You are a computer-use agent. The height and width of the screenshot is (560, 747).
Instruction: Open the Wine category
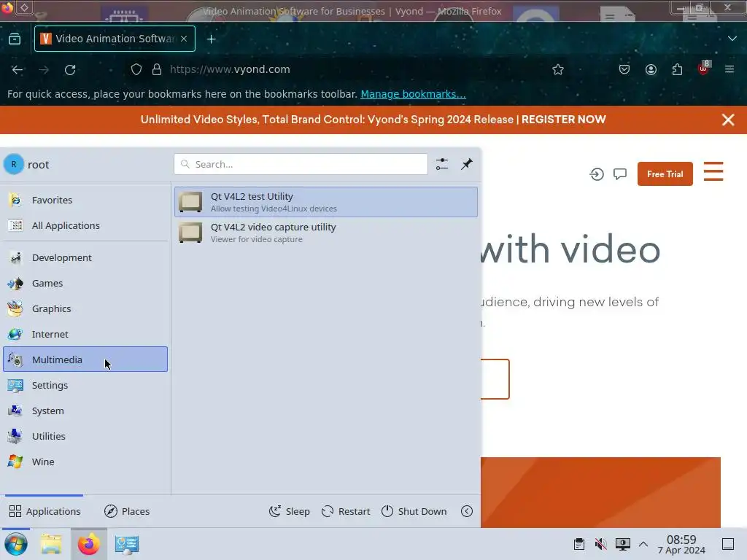coord(85,462)
